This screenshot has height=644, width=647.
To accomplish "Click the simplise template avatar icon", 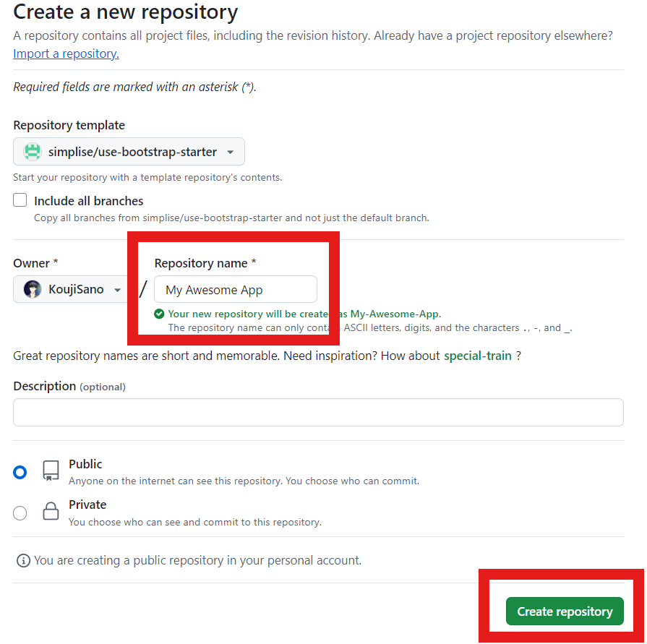I will (32, 151).
